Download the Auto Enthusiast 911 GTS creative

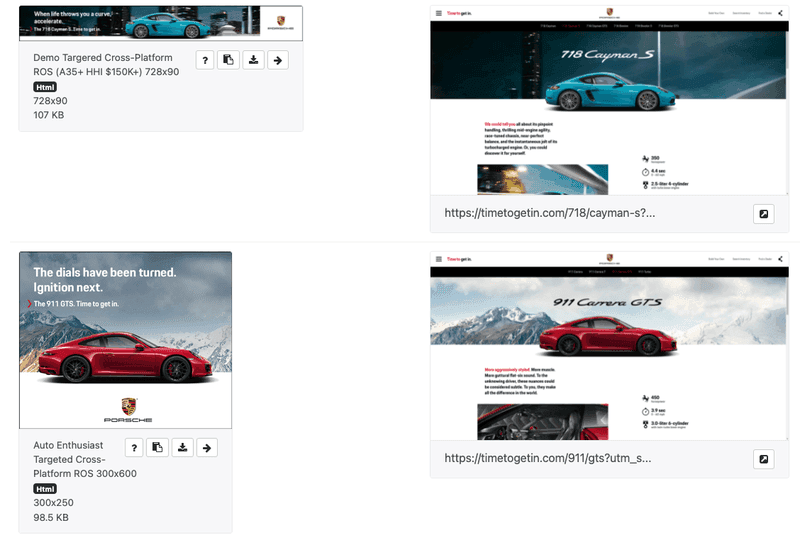(182, 448)
